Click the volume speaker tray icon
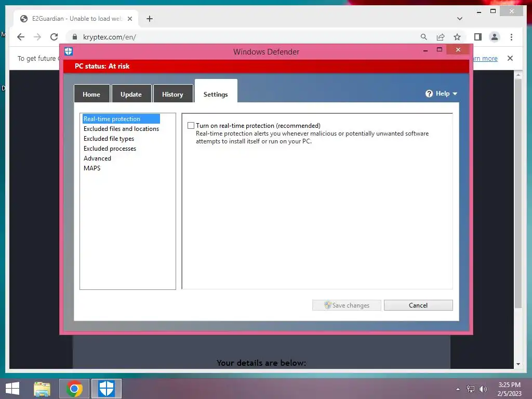The image size is (532, 399). click(x=483, y=389)
